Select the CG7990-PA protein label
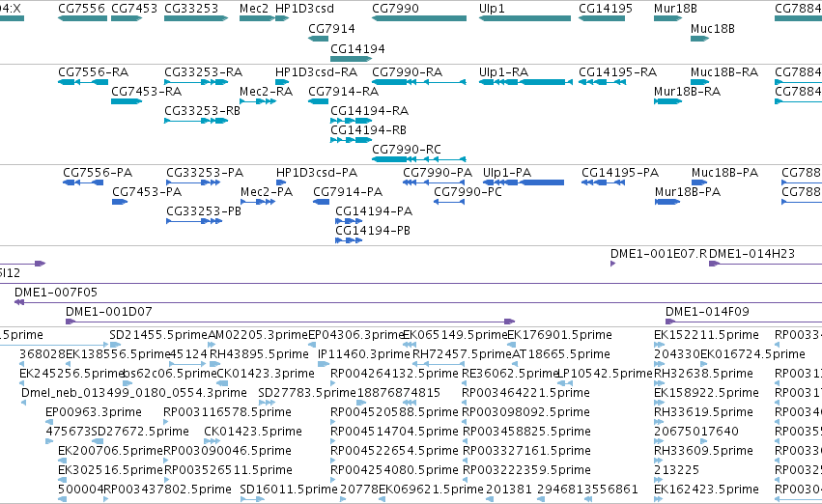 438,173
